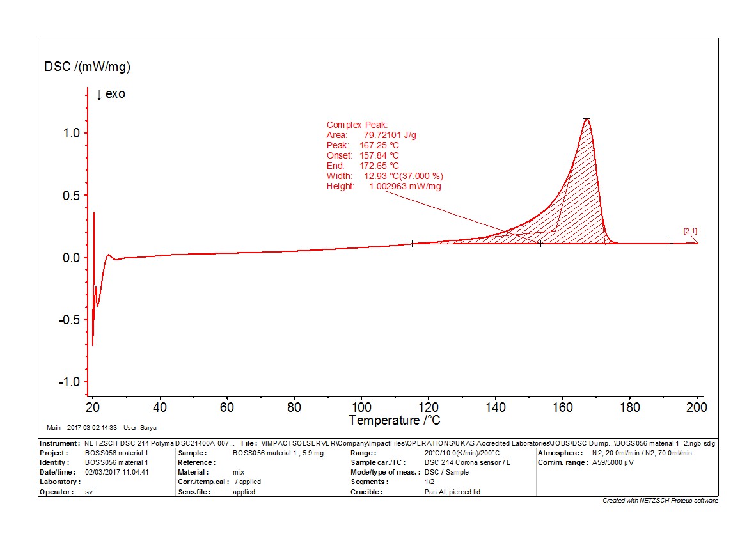756x534 pixels.
Task: Select the [2.1] curve label
Action: tap(690, 232)
